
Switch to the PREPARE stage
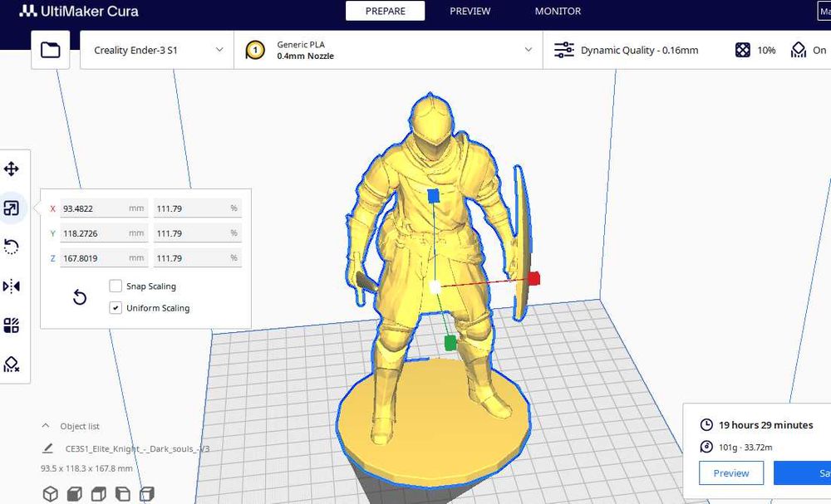[x=386, y=11]
